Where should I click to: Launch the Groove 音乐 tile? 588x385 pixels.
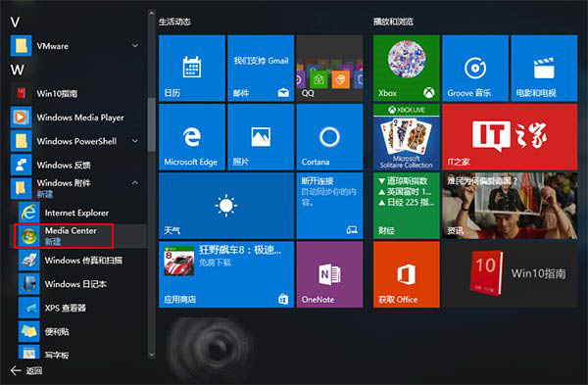click(x=475, y=69)
